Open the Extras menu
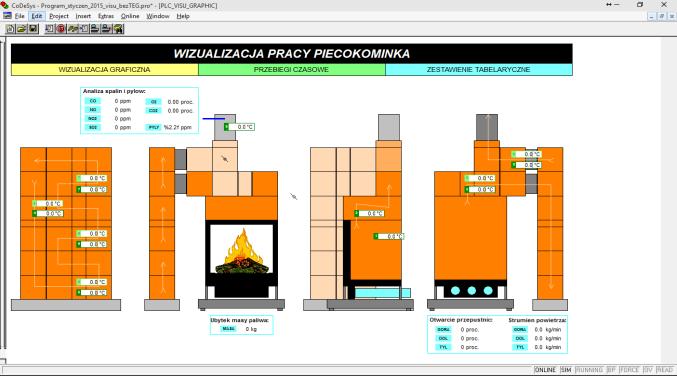The image size is (677, 376). [x=106, y=16]
